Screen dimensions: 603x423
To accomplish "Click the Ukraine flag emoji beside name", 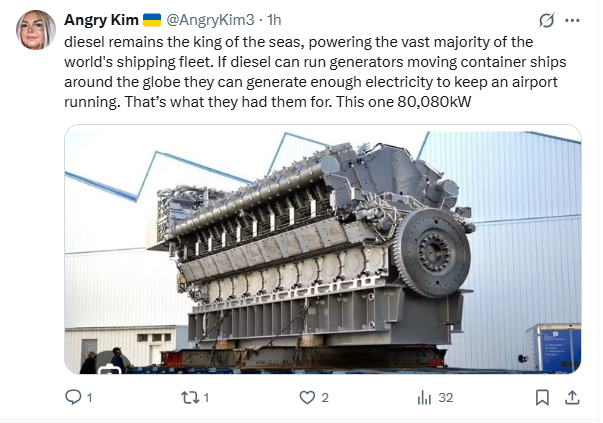I will coord(152,20).
